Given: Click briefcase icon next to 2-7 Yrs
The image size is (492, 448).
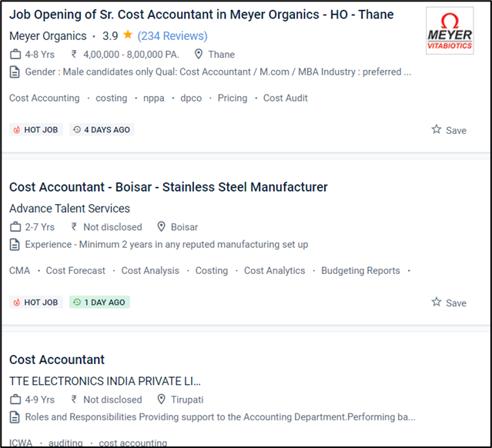Looking at the screenshot, I should point(15,227).
